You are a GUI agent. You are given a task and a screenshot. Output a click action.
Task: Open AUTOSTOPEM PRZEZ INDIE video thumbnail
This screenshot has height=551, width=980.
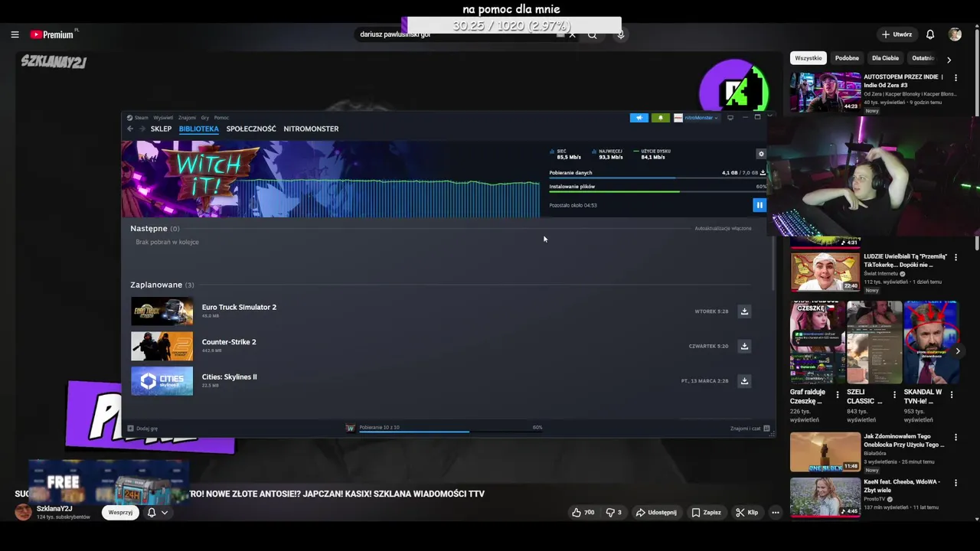(825, 92)
